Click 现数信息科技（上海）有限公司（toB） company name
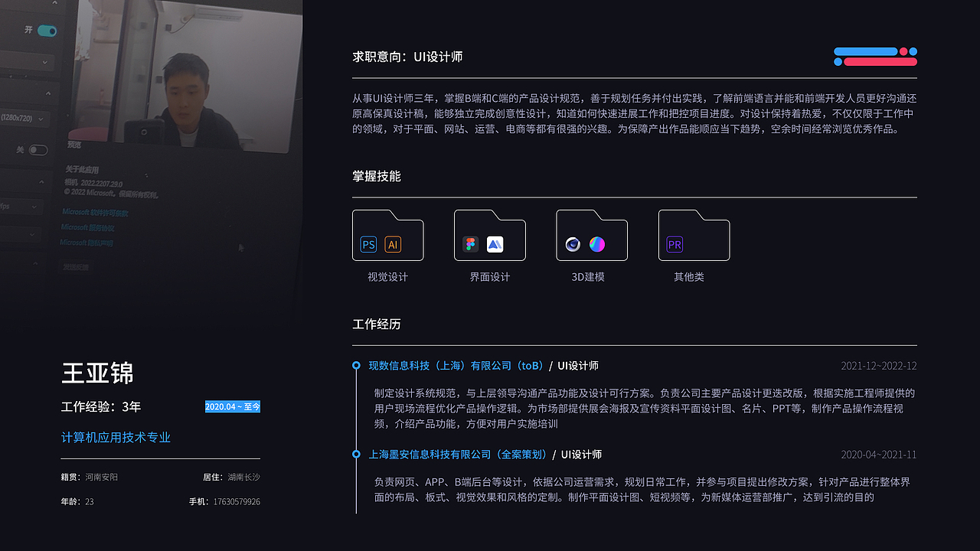Screen dimensions: 980x551 456,366
